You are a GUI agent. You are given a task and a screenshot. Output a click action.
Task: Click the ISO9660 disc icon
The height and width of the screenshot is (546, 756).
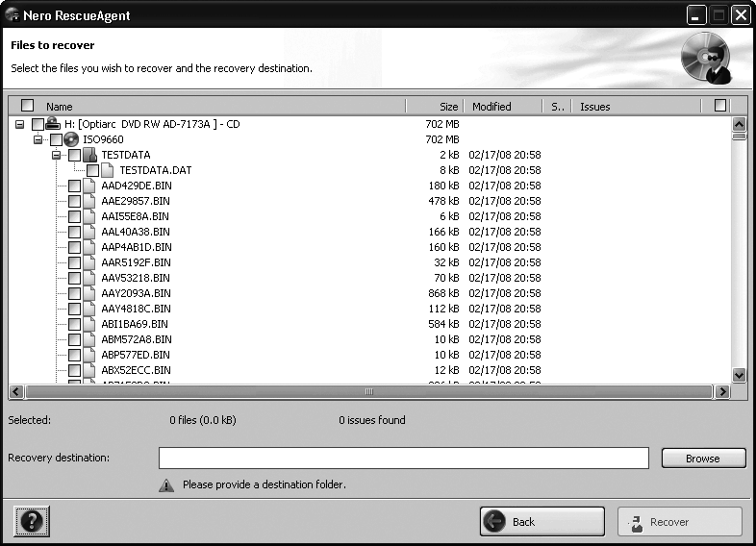click(71, 139)
